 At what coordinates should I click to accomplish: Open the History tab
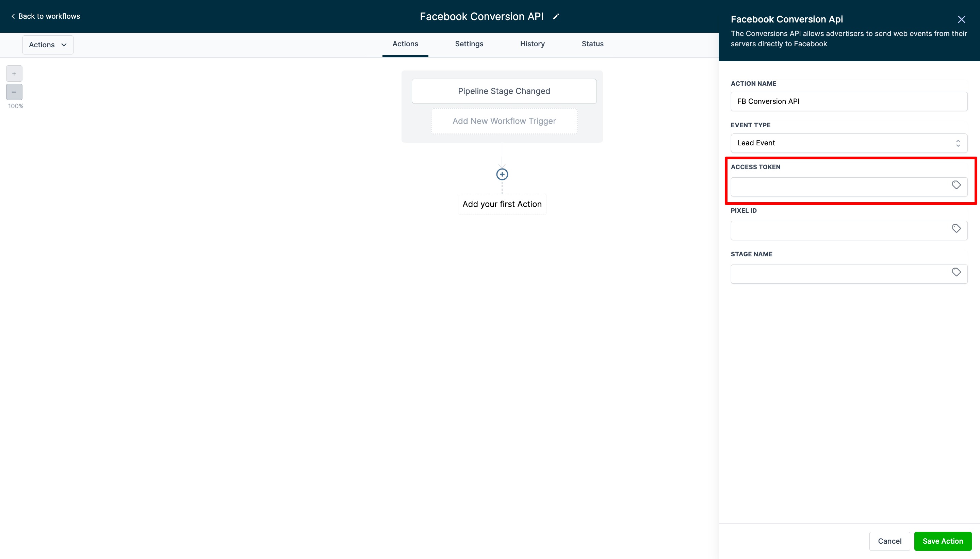tap(532, 44)
